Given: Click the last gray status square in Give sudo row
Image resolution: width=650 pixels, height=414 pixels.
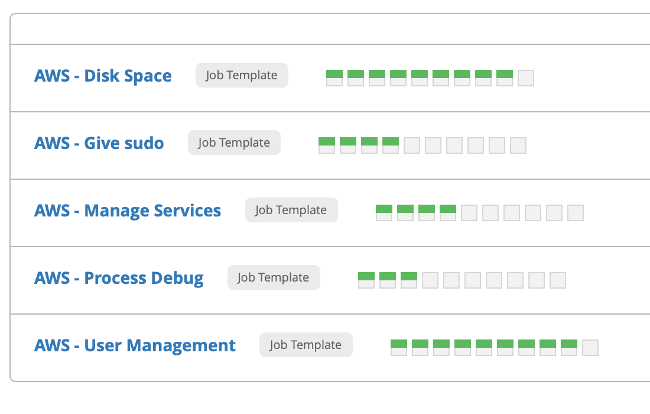Looking at the screenshot, I should tap(518, 146).
